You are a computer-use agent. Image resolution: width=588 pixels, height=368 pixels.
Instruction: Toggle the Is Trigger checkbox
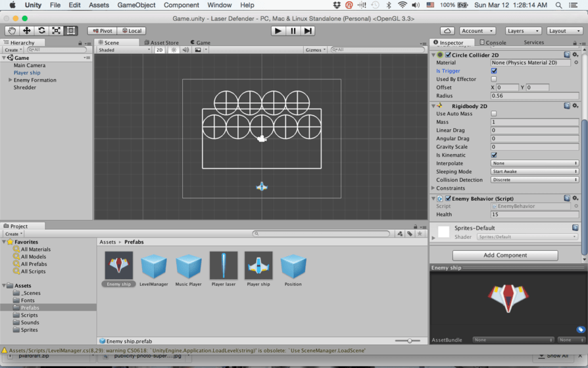[494, 71]
